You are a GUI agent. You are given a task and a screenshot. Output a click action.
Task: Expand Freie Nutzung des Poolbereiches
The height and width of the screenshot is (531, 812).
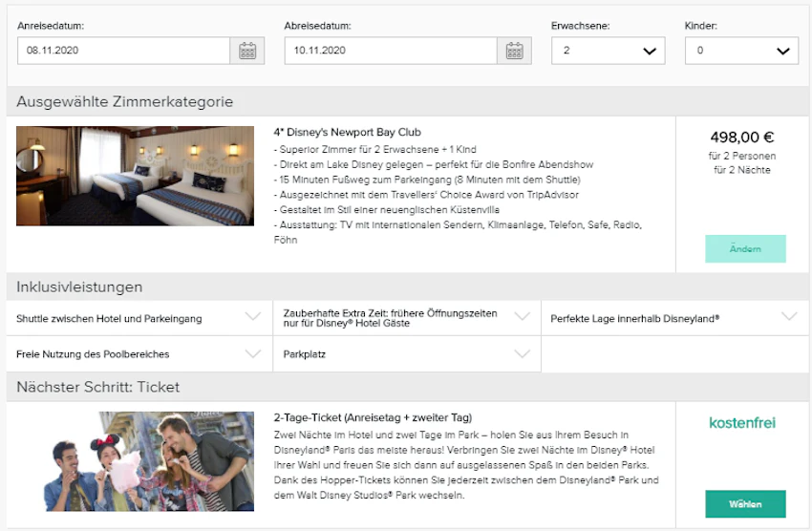(139, 354)
